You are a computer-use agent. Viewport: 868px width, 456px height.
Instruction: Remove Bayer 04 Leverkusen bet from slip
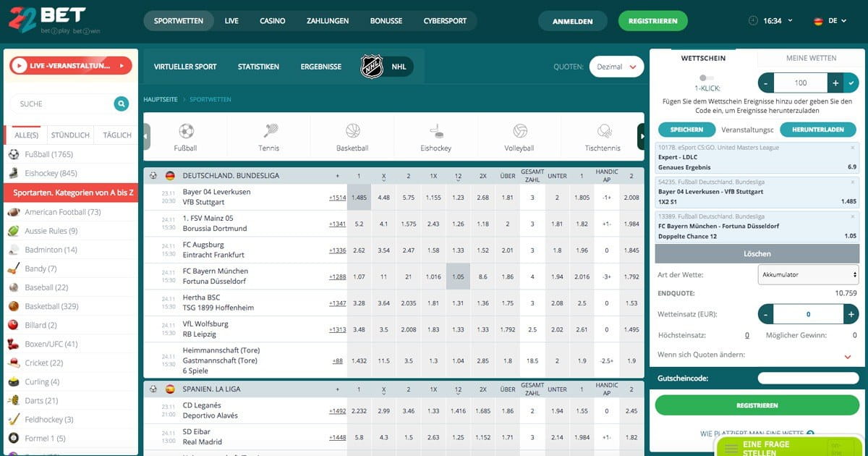pos(853,182)
